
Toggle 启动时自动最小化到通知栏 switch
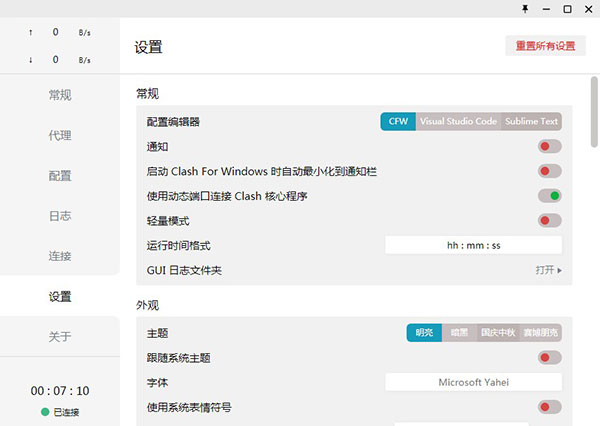tap(549, 171)
